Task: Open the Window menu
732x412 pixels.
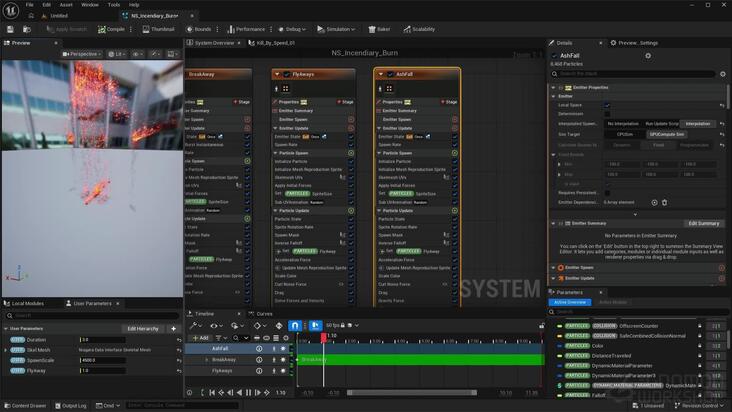Action: coord(90,5)
